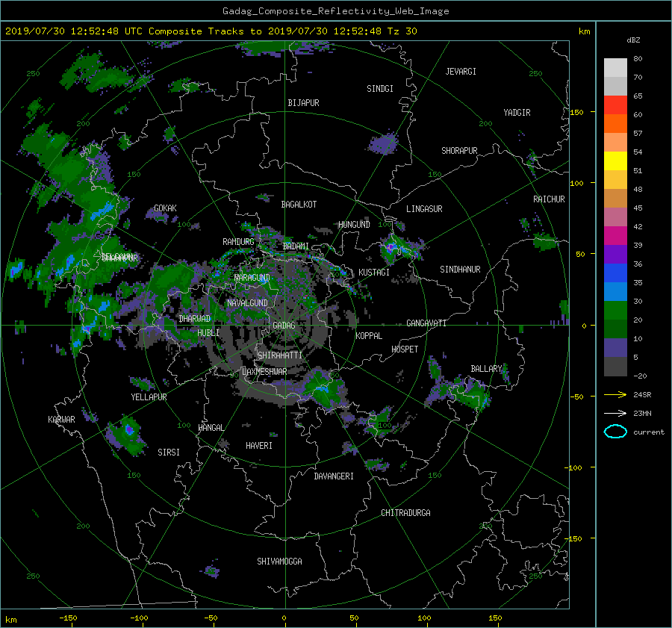
Task: Click the RAICHUR city label
Action: pyautogui.click(x=549, y=199)
